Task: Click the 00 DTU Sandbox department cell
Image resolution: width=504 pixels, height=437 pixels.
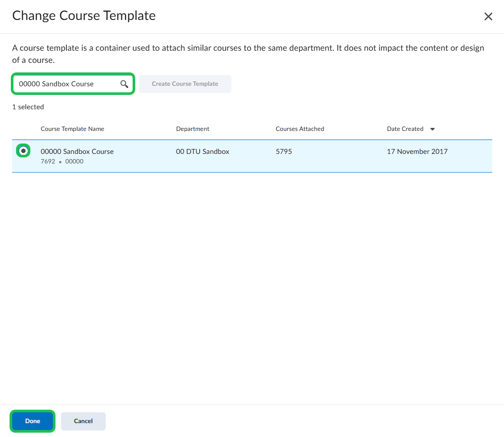Action: [202, 152]
